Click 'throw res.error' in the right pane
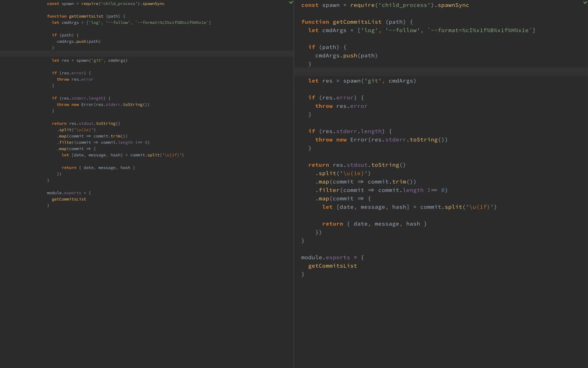This screenshot has width=588, height=368. coord(341,106)
